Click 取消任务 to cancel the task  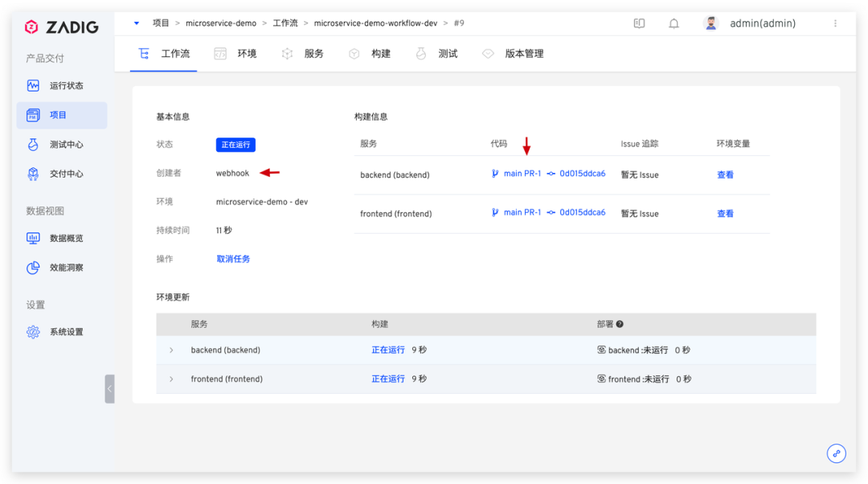click(233, 259)
